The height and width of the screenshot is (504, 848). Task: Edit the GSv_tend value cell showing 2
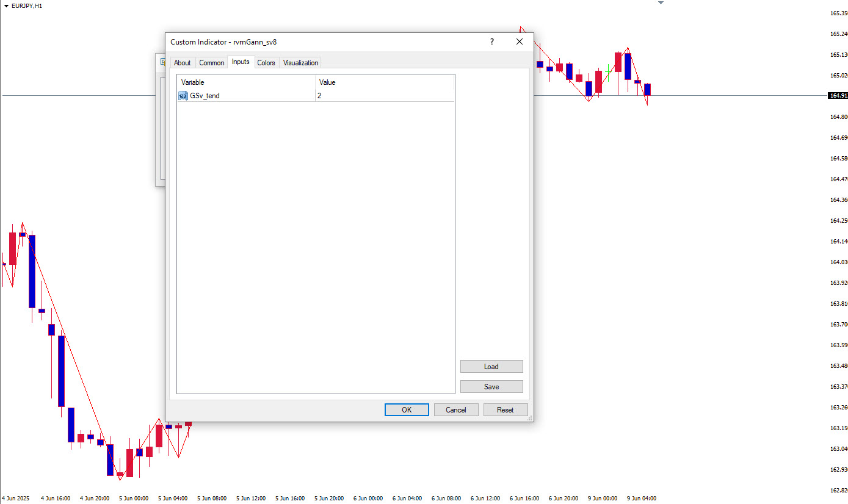(385, 96)
